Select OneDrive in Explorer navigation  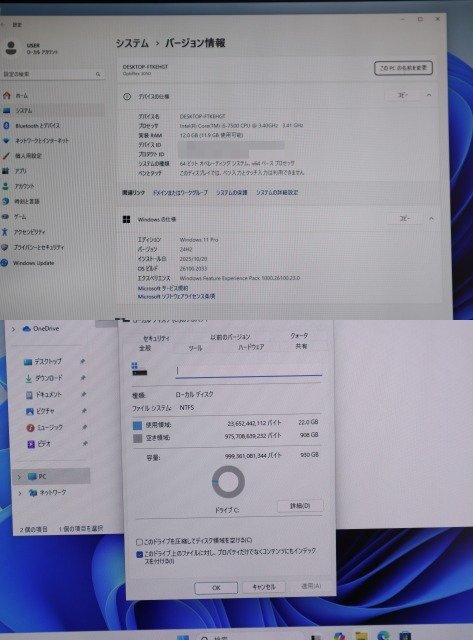[41, 329]
